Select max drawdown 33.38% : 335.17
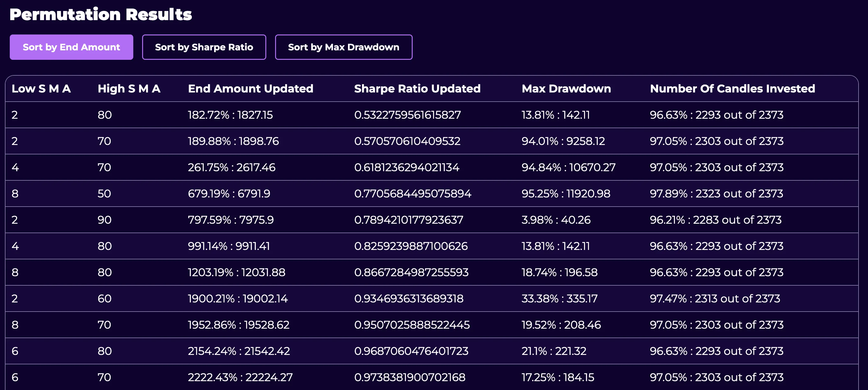Screen dimensions: 868x390 coord(559,299)
